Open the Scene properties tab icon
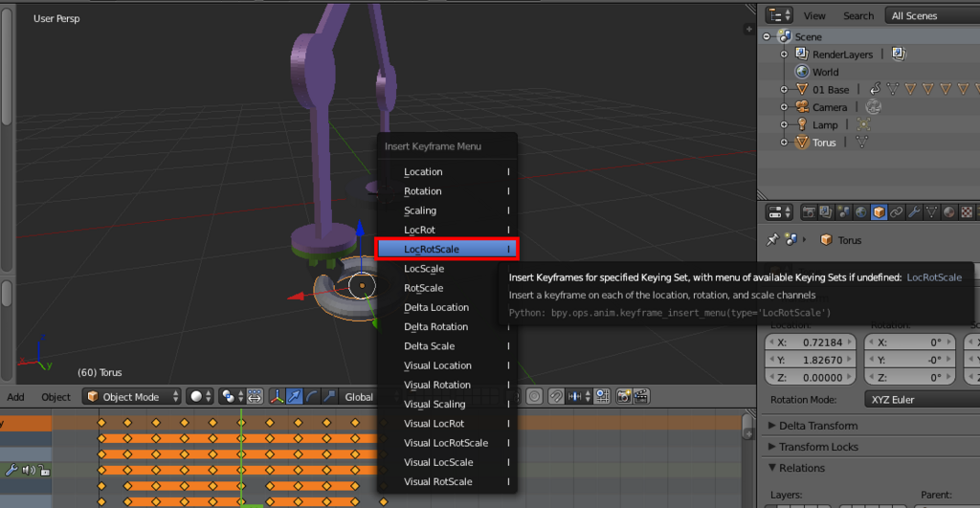The height and width of the screenshot is (508, 980). (x=844, y=212)
